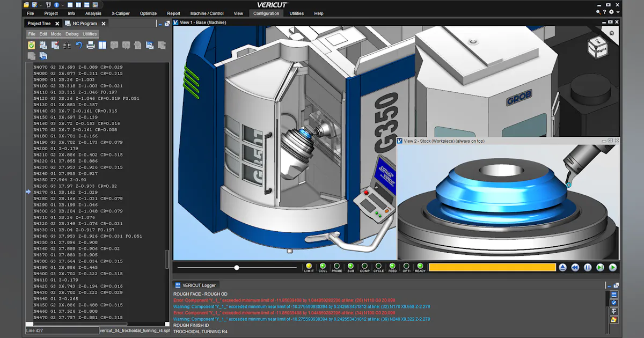644x338 pixels.
Task: Click the printer icon in NC Program toolbar
Action: [x=91, y=45]
